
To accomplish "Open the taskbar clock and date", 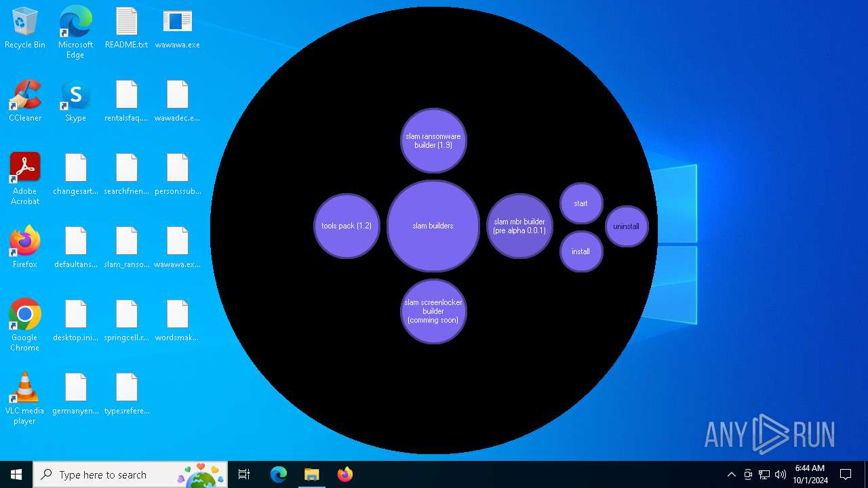I will pos(810,474).
